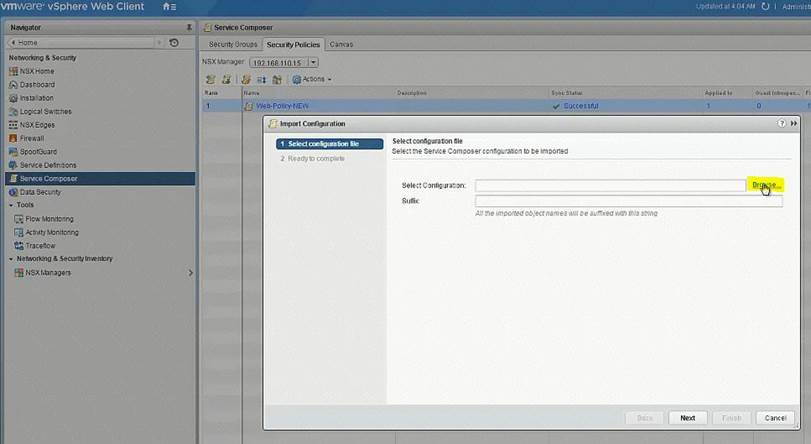Click the Next button in wizard
Viewport: 811px width, 444px height.
(x=687, y=417)
